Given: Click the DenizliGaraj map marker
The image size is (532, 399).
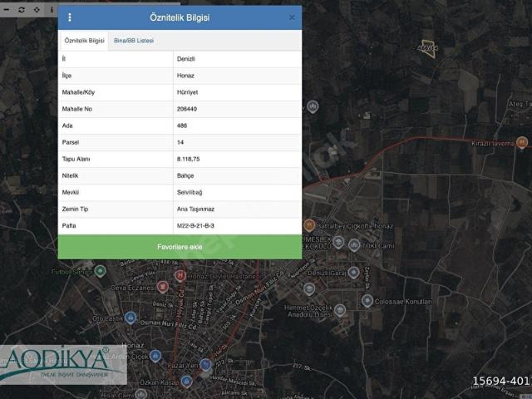Looking at the screenshot, I should 353,272.
